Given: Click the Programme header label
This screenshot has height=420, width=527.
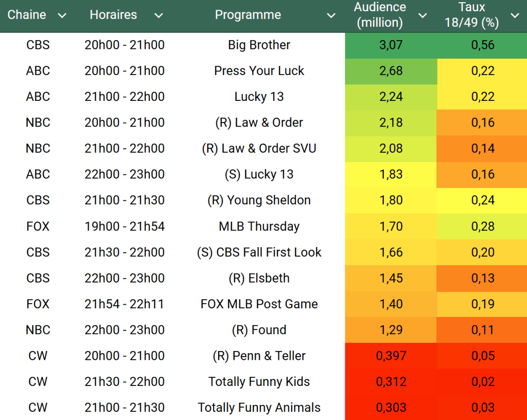Looking at the screenshot, I should coord(248,15).
